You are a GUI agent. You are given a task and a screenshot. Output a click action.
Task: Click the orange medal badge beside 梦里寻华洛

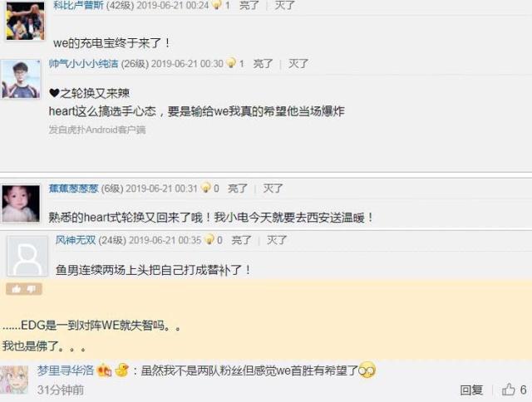104,370
